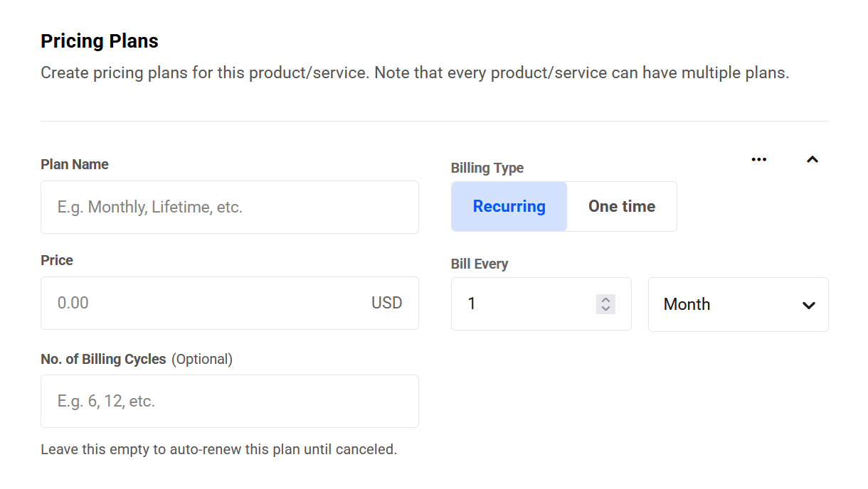Click the Bill Every number field
Viewport: 868px width, 489px height.
pos(526,304)
